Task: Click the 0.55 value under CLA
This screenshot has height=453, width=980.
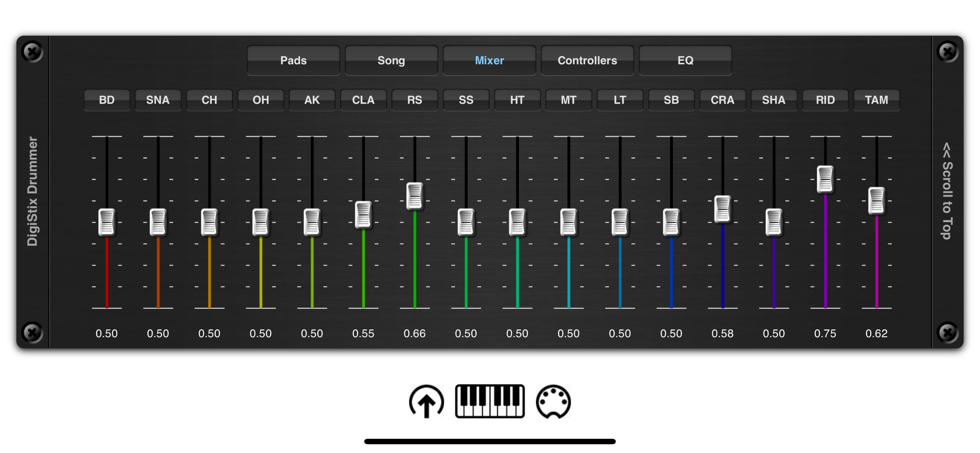Action: [x=363, y=333]
